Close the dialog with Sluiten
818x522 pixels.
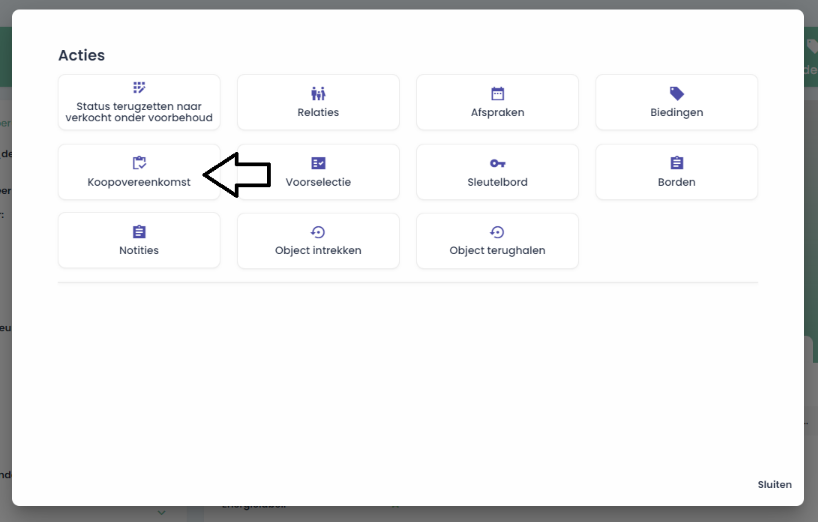coord(775,485)
